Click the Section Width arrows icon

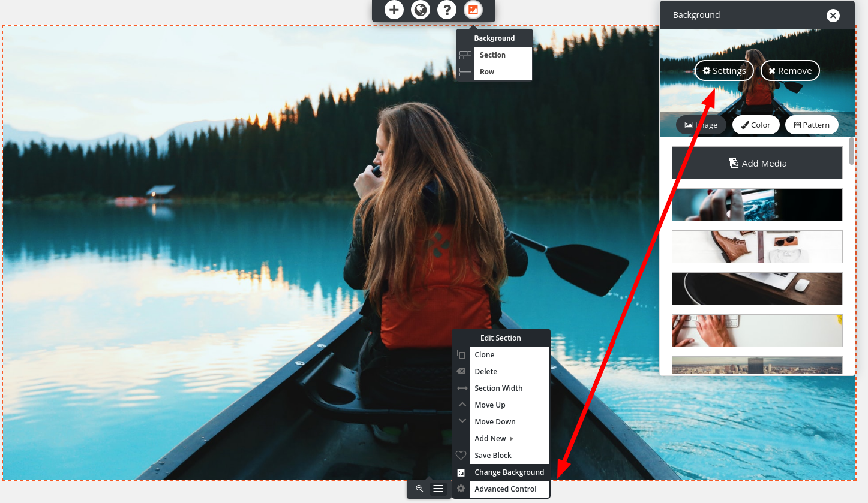(462, 388)
